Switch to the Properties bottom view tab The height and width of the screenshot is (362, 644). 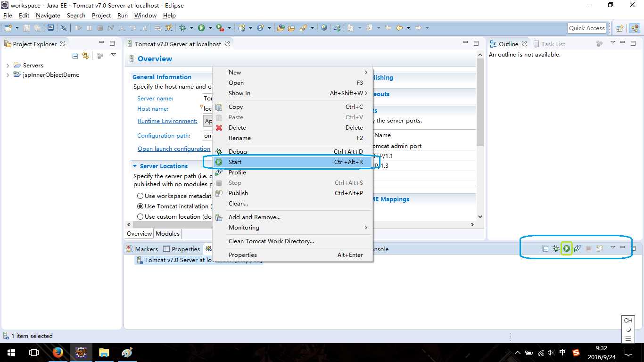point(182,249)
